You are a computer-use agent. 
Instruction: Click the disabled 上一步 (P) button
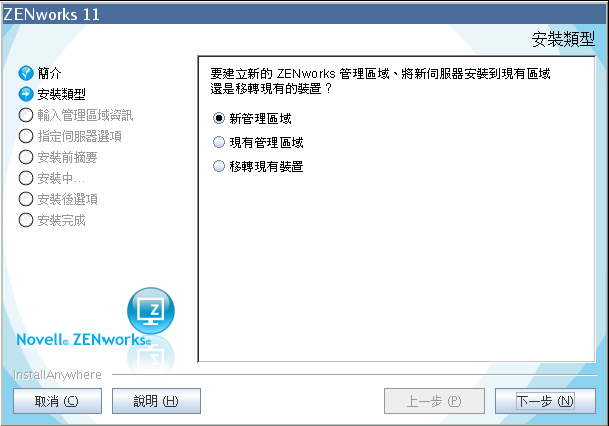434,401
